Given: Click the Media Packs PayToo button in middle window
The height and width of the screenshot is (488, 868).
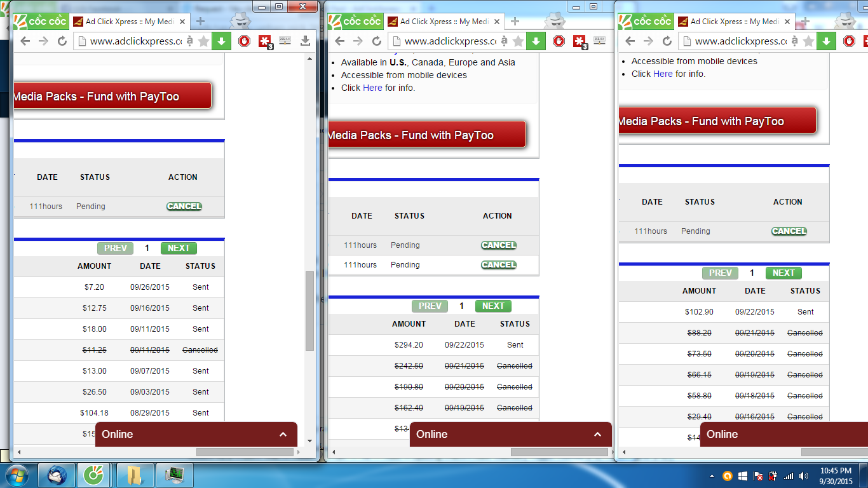Looking at the screenshot, I should pos(427,135).
